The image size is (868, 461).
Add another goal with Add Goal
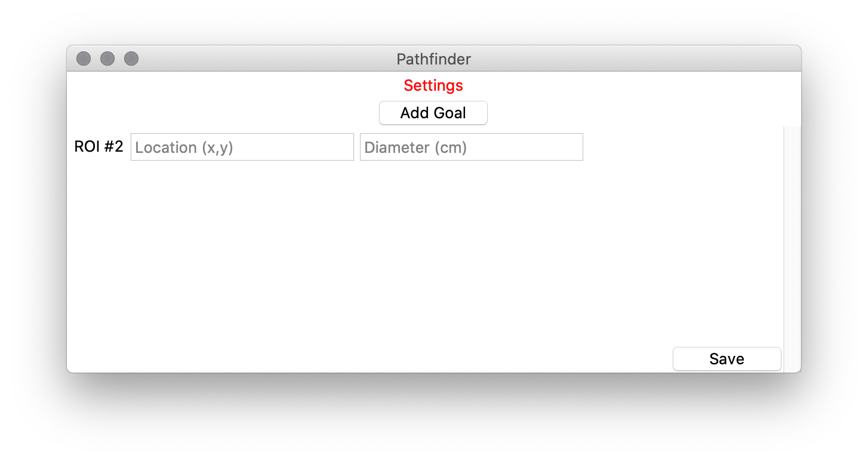coord(433,113)
